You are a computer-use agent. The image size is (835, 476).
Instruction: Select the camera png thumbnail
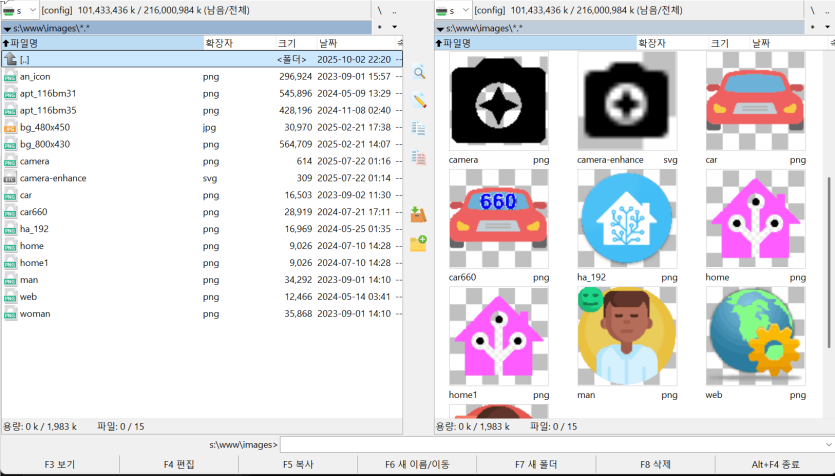coord(498,101)
